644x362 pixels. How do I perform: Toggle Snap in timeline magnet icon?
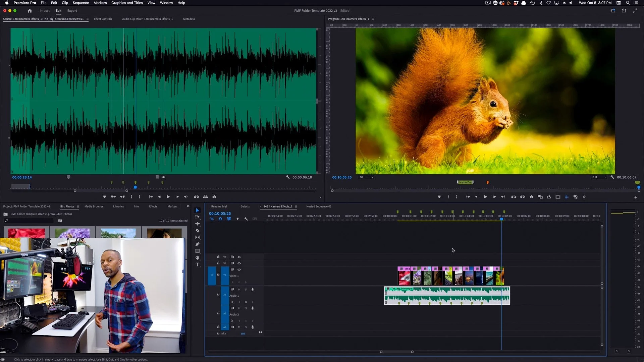point(220,219)
